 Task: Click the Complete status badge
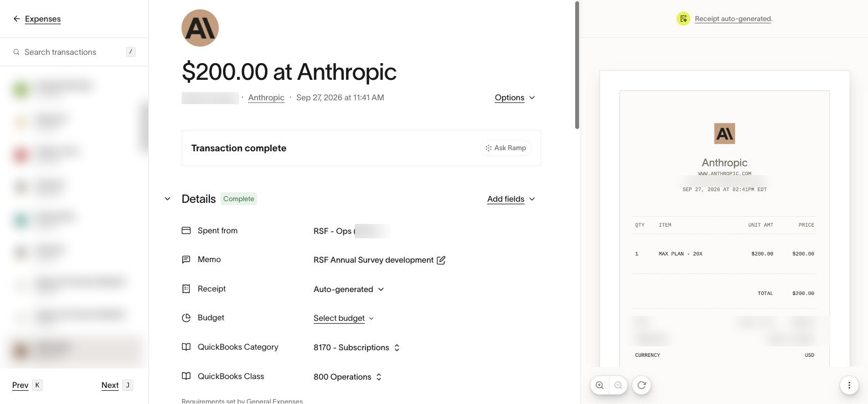pos(239,199)
